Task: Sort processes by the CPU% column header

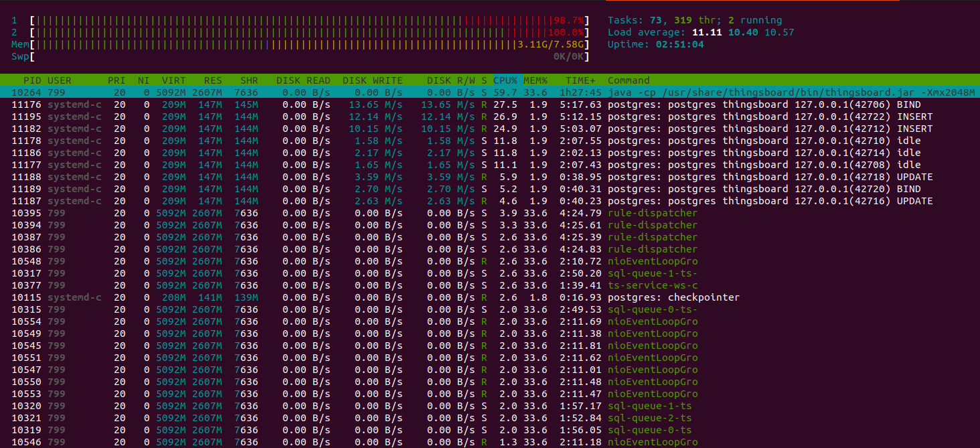Action: click(505, 80)
